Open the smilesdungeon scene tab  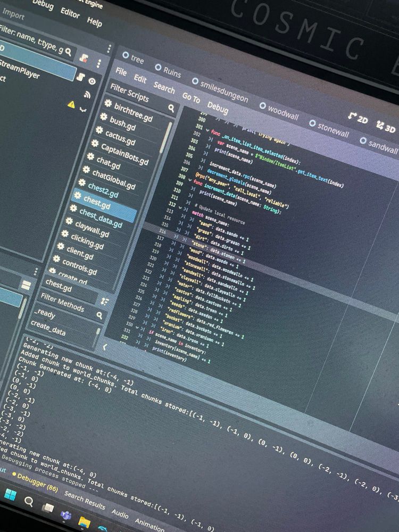[x=220, y=89]
